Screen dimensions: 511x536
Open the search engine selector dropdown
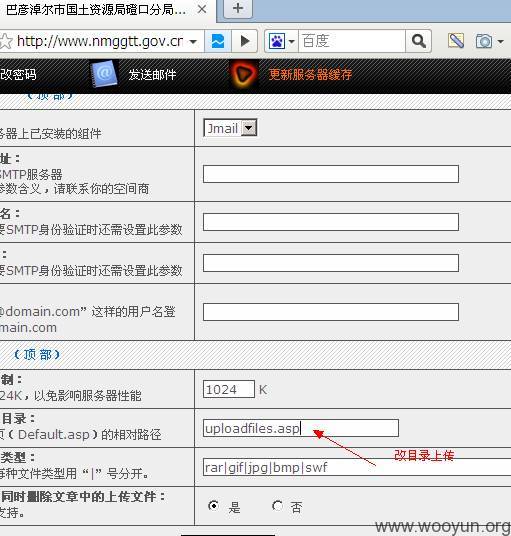291,42
